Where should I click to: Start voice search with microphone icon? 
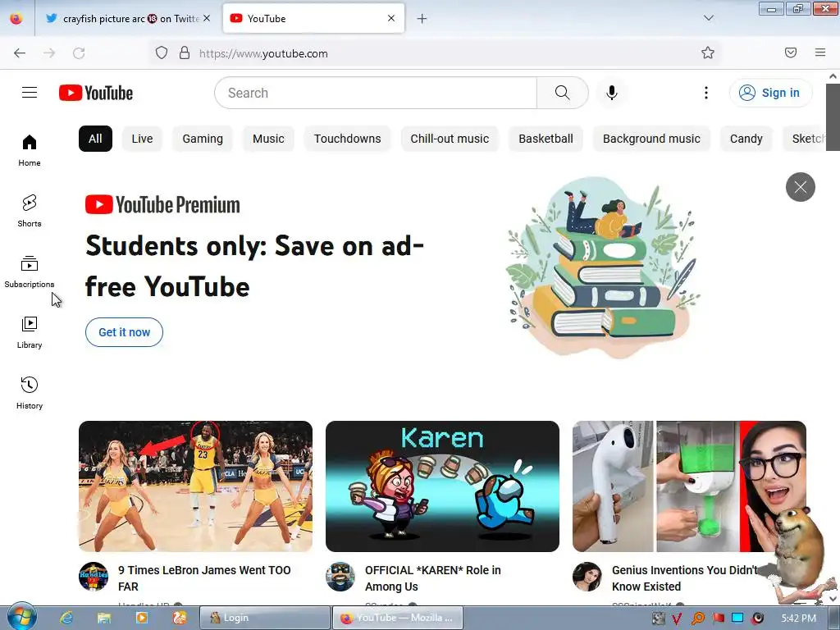(612, 93)
